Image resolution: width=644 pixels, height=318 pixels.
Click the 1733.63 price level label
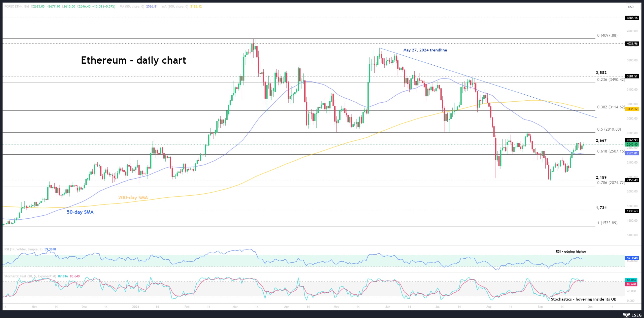pyautogui.click(x=632, y=211)
